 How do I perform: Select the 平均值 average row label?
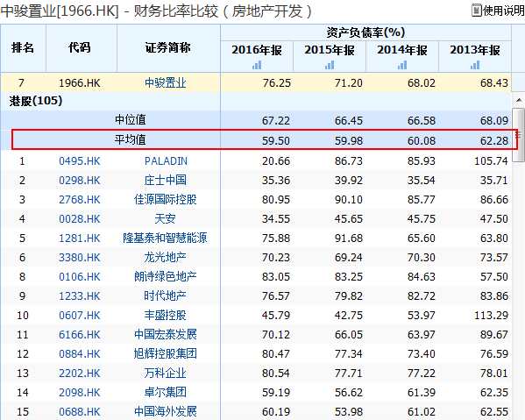[131, 139]
